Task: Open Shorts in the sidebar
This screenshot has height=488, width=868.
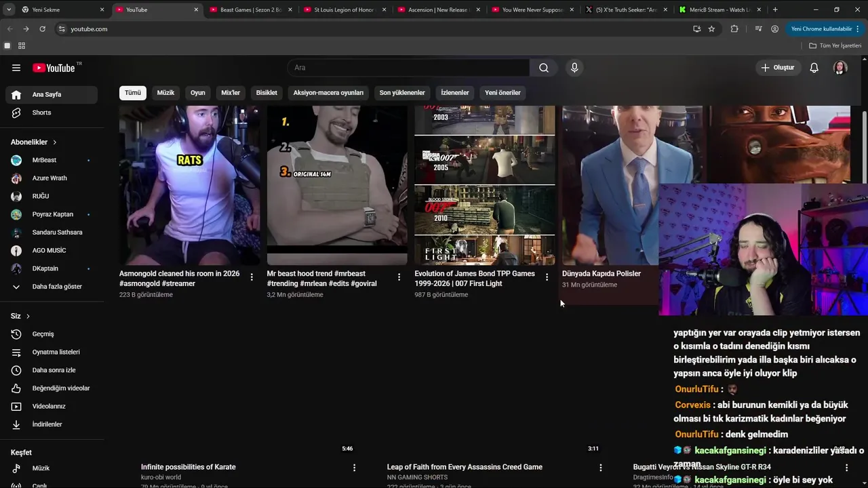Action: coord(52,113)
